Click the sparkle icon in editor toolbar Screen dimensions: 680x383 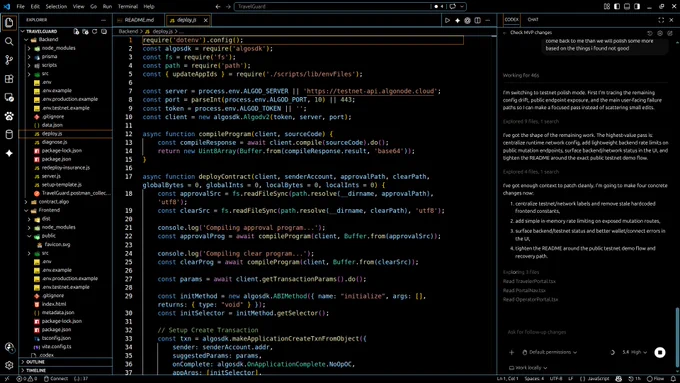point(457,20)
